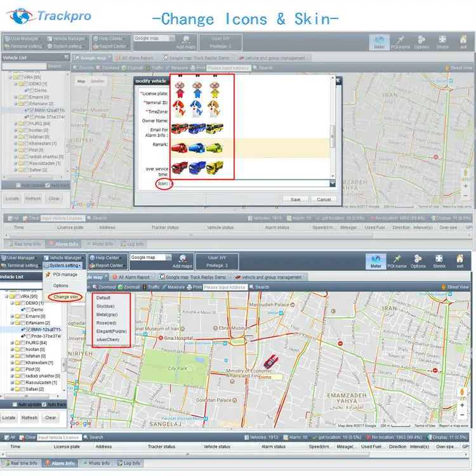Screen dimensions: 476x476
Task: Switch to All Alarm Report tab, skin-menu window
Action: point(133,277)
